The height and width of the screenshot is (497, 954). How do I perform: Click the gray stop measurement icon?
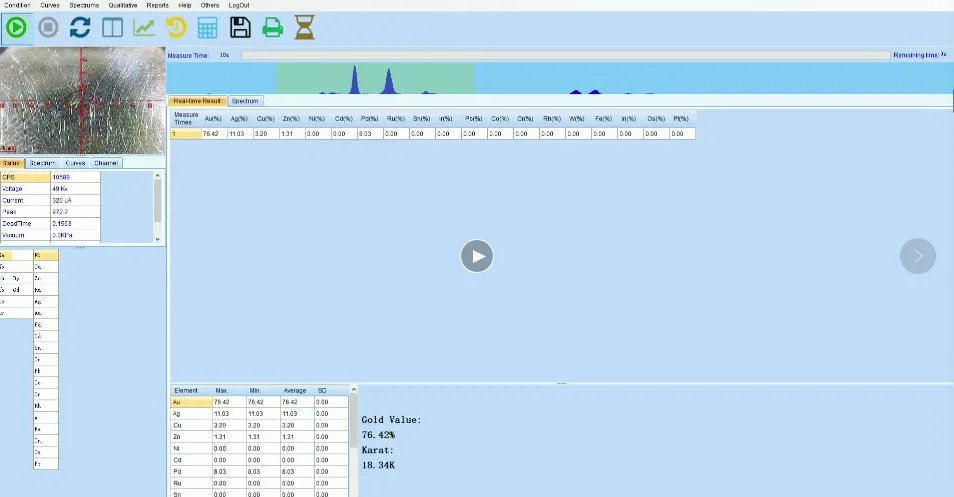(x=48, y=27)
